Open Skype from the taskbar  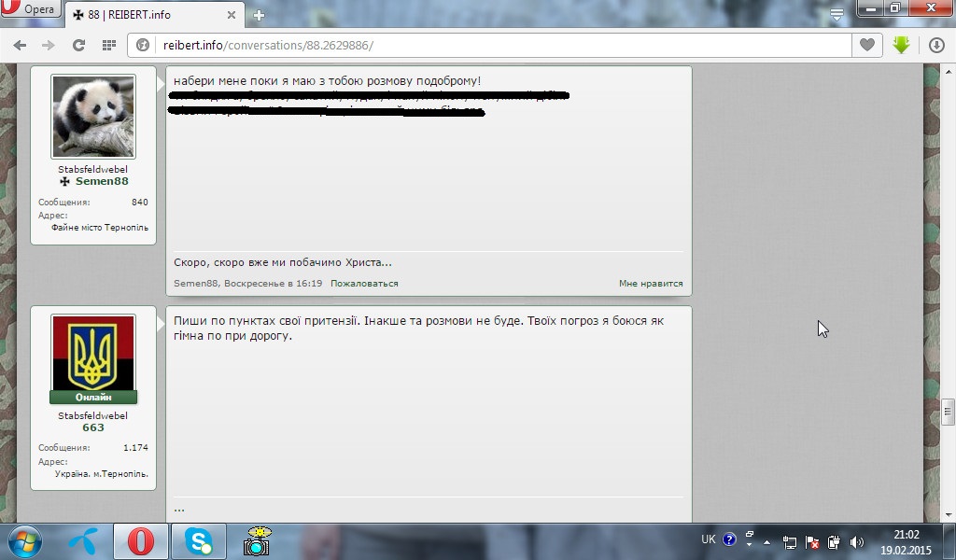(198, 541)
